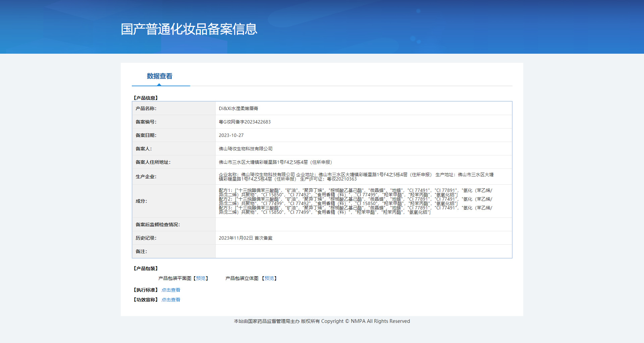The width and height of the screenshot is (644, 343).
Task: Click the 【产品信息】 section heading
Action: [146, 98]
